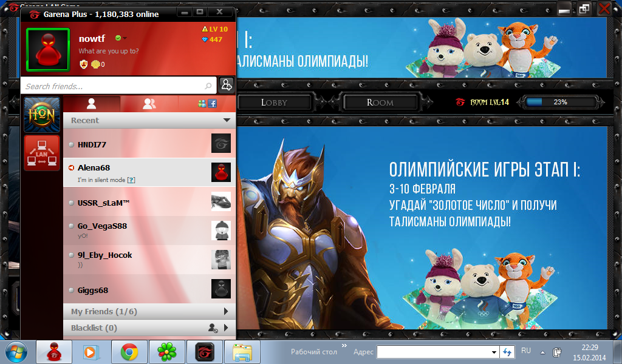Viewport: 622px width, 364px height.
Task: Show hidden system tray icons
Action: point(542,352)
